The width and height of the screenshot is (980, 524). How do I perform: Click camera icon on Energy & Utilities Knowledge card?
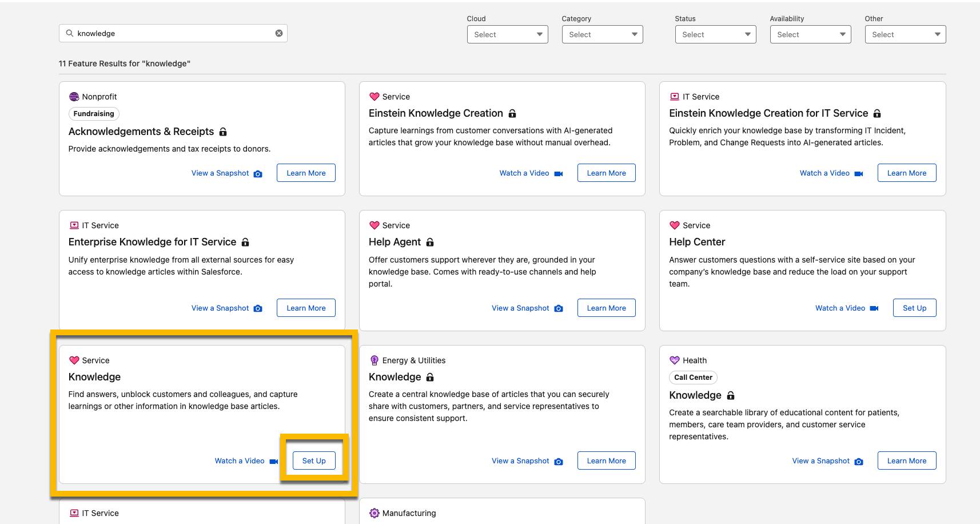click(x=559, y=461)
